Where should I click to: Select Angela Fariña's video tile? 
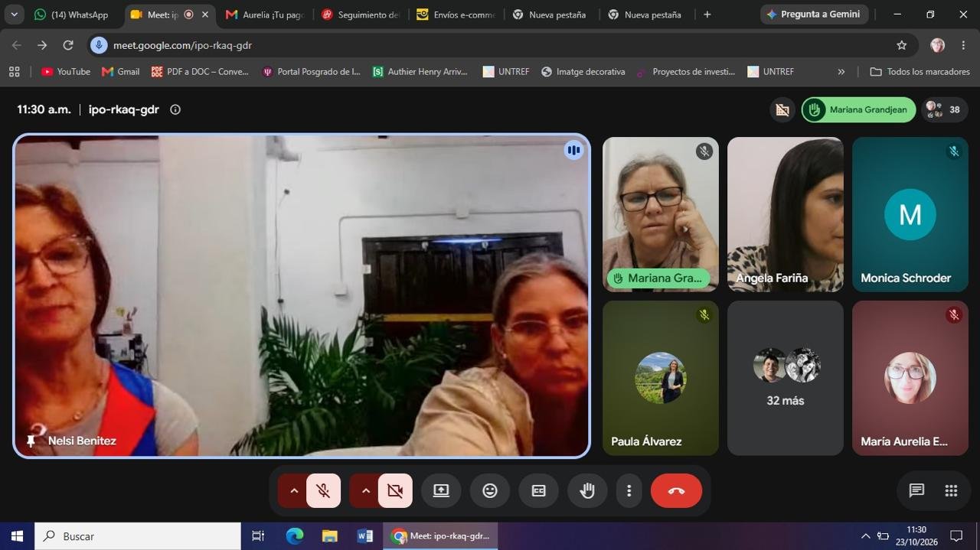coord(786,214)
